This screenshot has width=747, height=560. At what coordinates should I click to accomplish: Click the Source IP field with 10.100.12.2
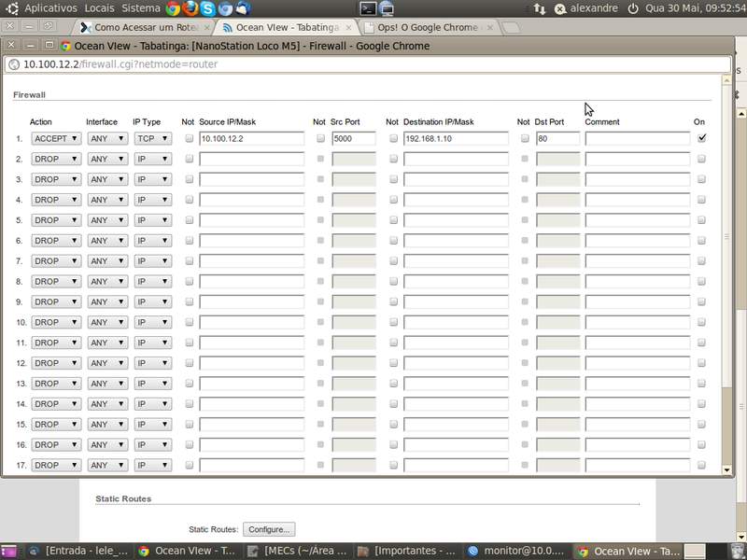(x=251, y=138)
